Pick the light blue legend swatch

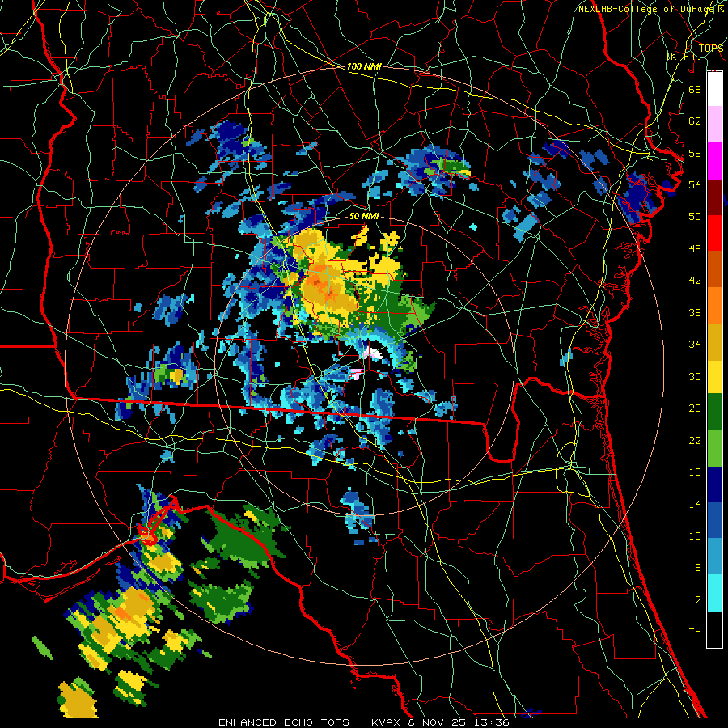(x=714, y=557)
